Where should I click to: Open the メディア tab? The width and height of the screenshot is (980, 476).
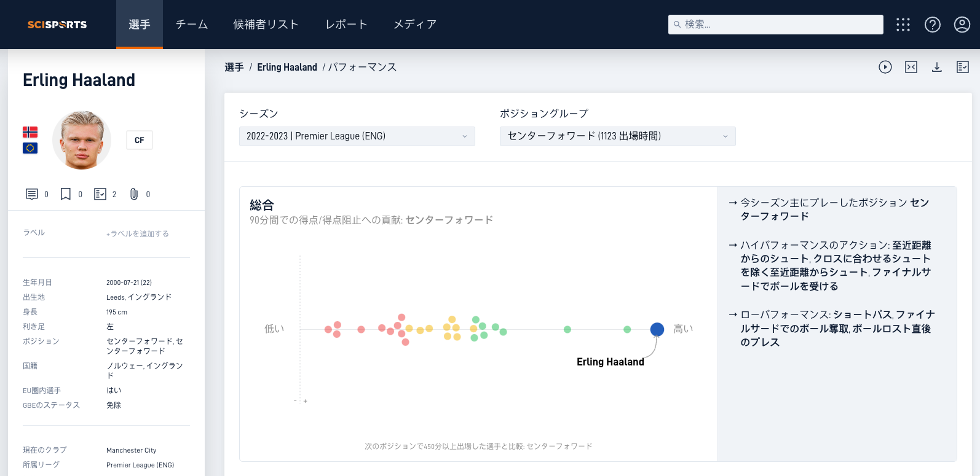415,25
